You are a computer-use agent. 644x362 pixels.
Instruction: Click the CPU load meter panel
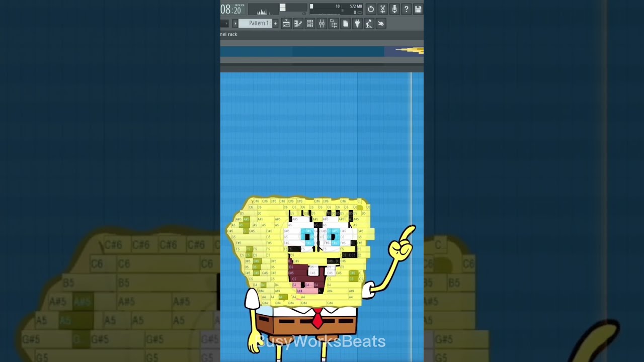point(336,9)
